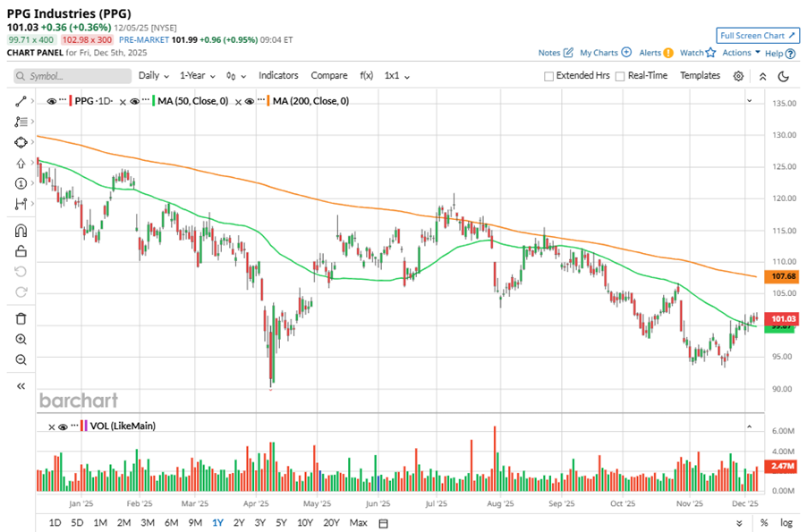The image size is (807, 532).
Task: Toggle log scale on price axis
Action: coord(786,523)
